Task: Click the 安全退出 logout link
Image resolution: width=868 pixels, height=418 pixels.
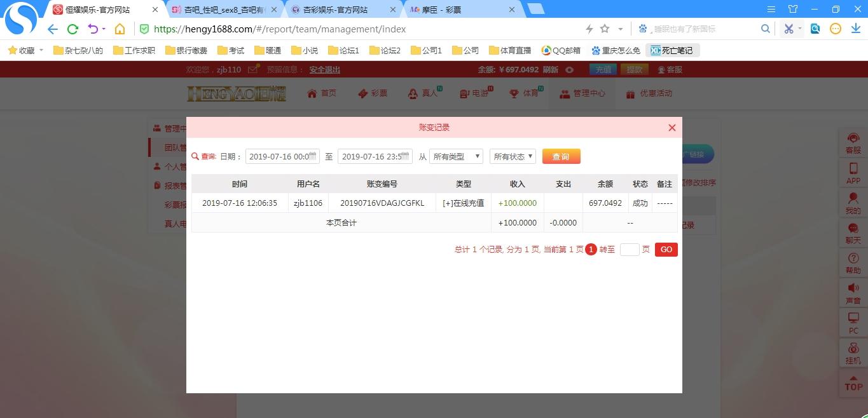Action: point(325,70)
